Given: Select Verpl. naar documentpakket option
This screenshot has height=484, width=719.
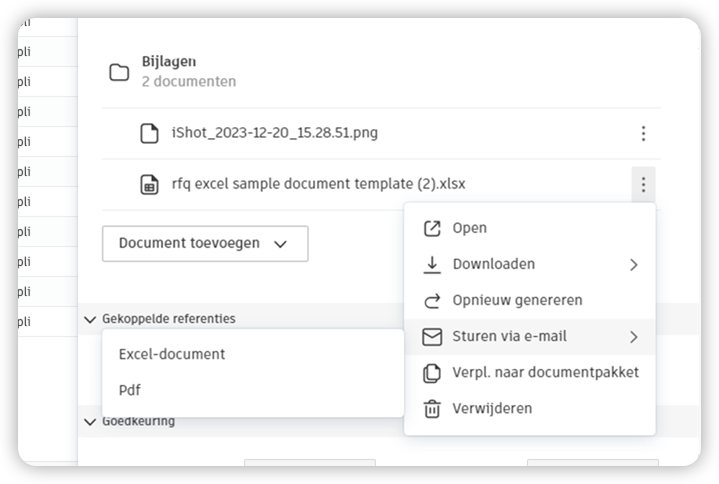Looking at the screenshot, I should click(x=545, y=372).
